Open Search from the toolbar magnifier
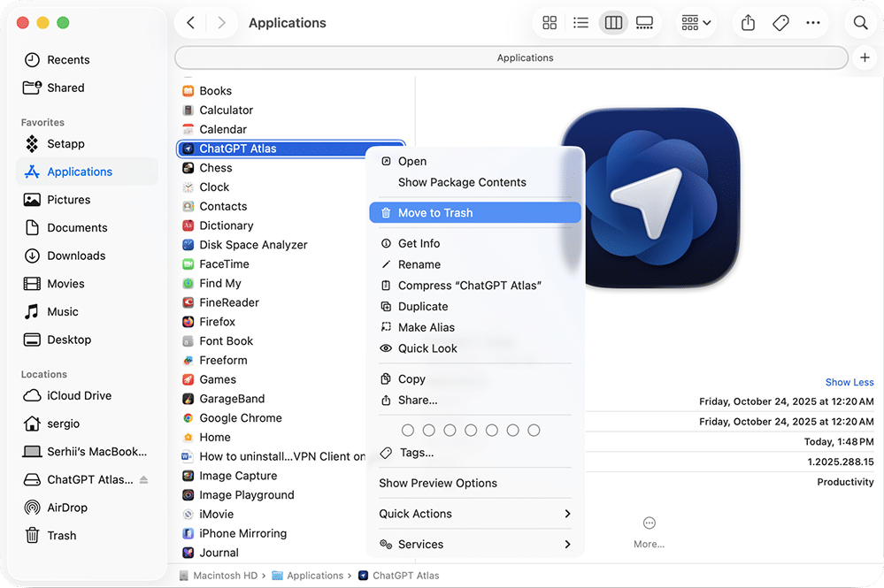The width and height of the screenshot is (884, 588). 859,22
